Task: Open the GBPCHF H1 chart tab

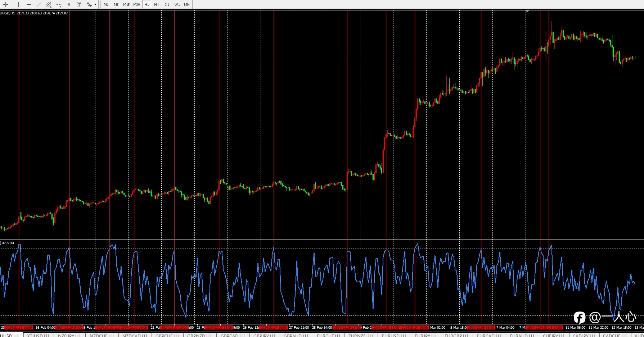Action: [x=167, y=335]
